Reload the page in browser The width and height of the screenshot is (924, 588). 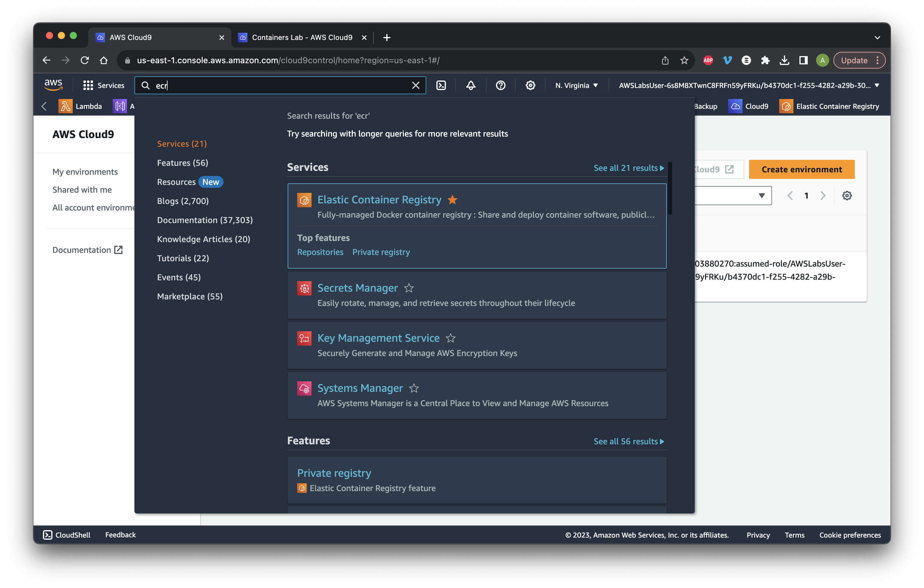pyautogui.click(x=84, y=60)
